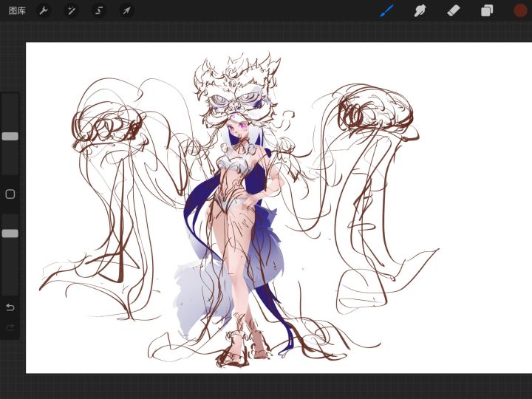Open the brown active color swatch

click(x=520, y=10)
